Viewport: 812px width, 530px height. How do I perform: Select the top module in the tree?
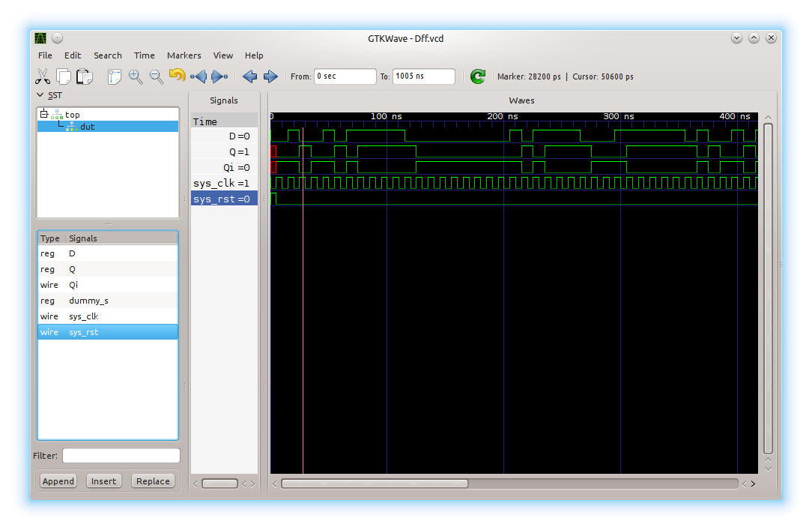click(72, 115)
